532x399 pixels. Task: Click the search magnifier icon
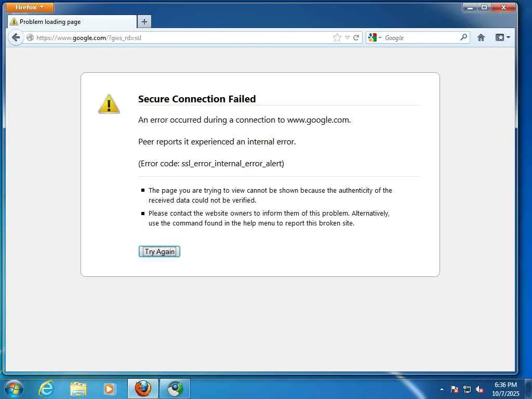click(463, 37)
